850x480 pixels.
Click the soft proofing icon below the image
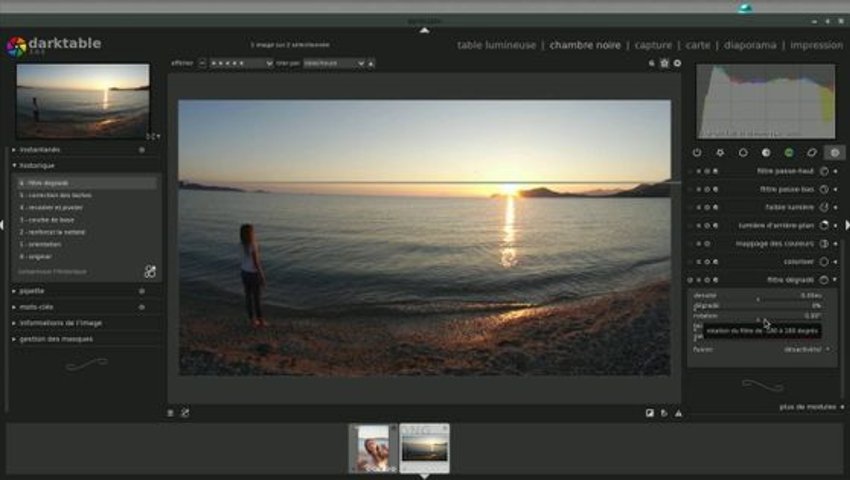click(x=664, y=413)
